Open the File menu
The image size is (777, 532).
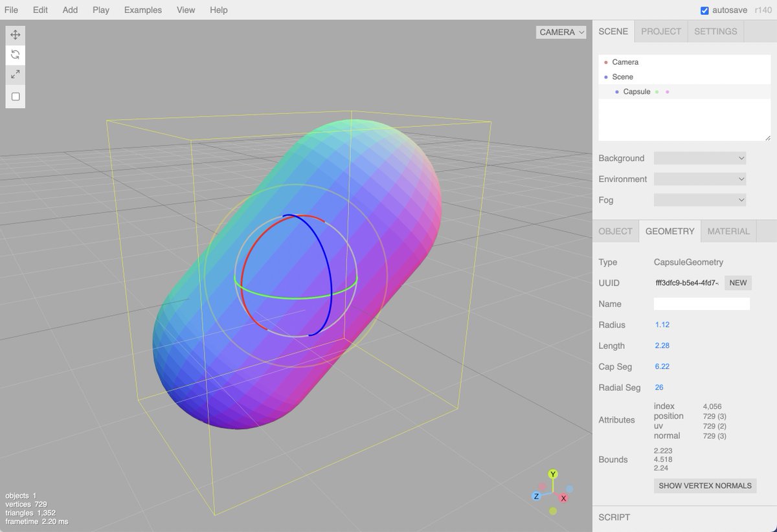(x=11, y=10)
